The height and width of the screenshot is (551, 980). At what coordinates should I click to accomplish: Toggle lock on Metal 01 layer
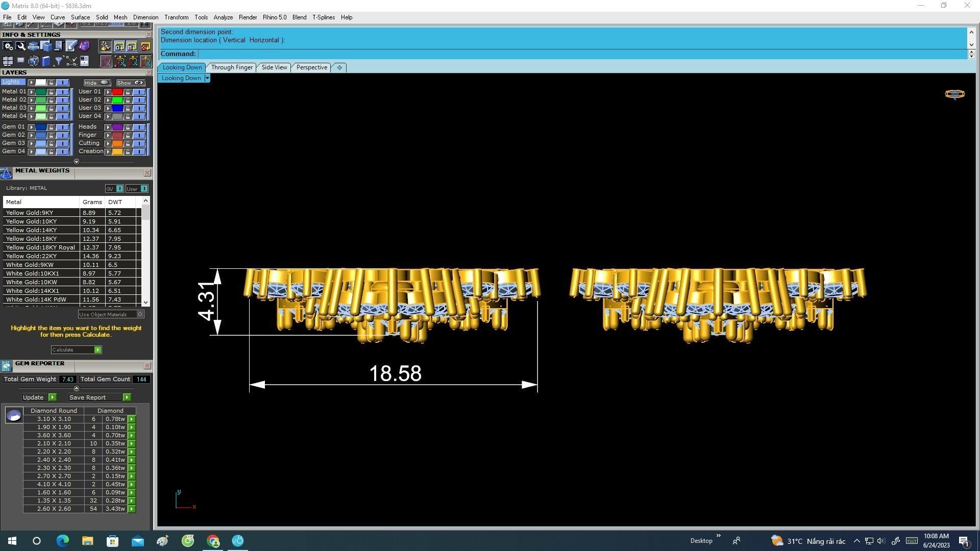click(51, 92)
